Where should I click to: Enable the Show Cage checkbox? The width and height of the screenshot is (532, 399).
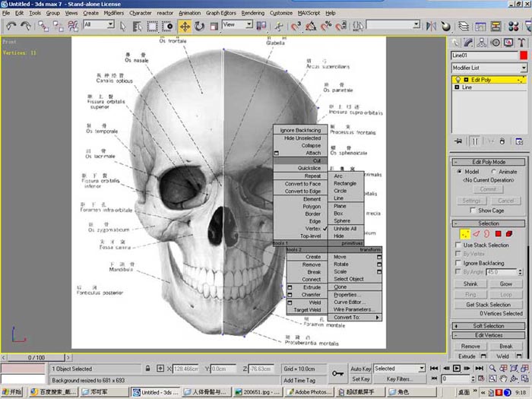pos(473,211)
